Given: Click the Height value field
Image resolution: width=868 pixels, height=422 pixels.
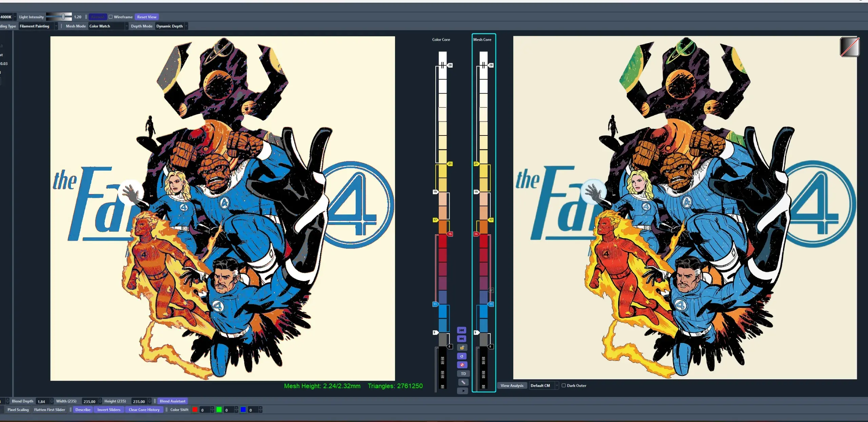Looking at the screenshot, I should pos(139,401).
